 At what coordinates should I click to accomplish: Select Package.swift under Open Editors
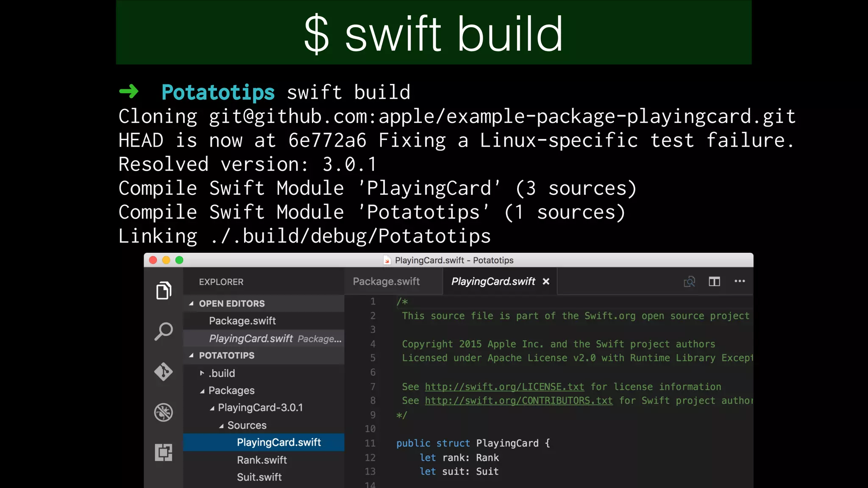click(x=264, y=321)
